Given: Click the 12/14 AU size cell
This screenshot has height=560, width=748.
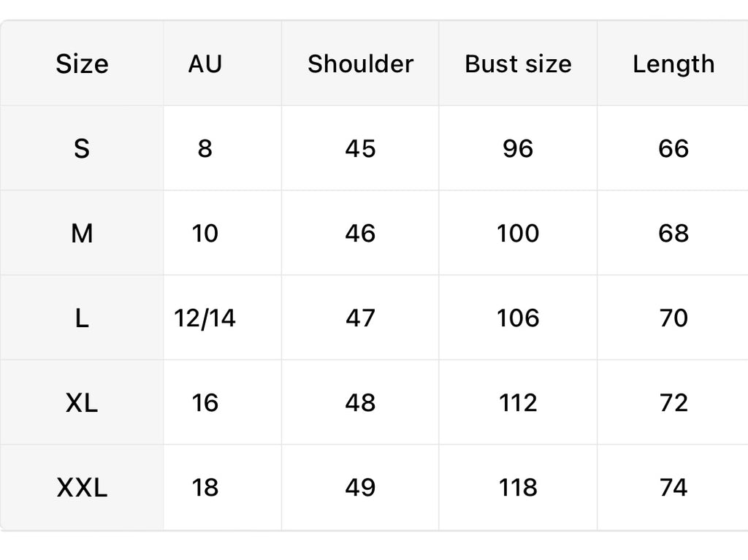Looking at the screenshot, I should [x=205, y=318].
